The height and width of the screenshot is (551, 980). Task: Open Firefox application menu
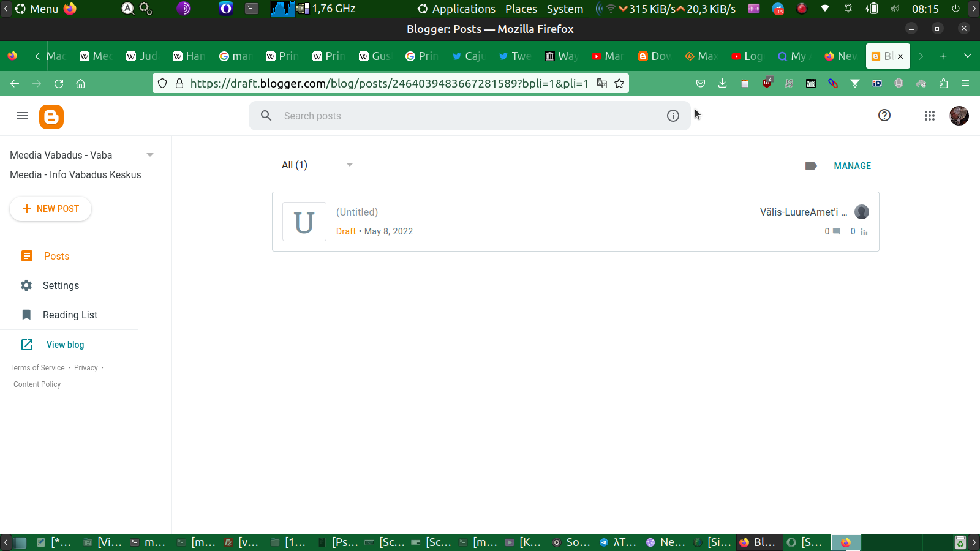[965, 83]
